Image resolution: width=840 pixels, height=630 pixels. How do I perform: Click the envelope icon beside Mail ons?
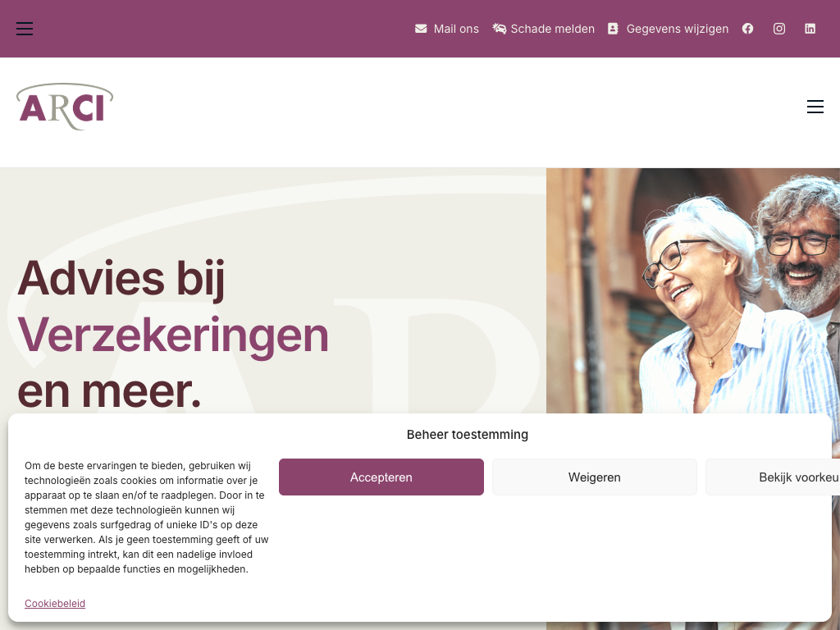point(421,29)
